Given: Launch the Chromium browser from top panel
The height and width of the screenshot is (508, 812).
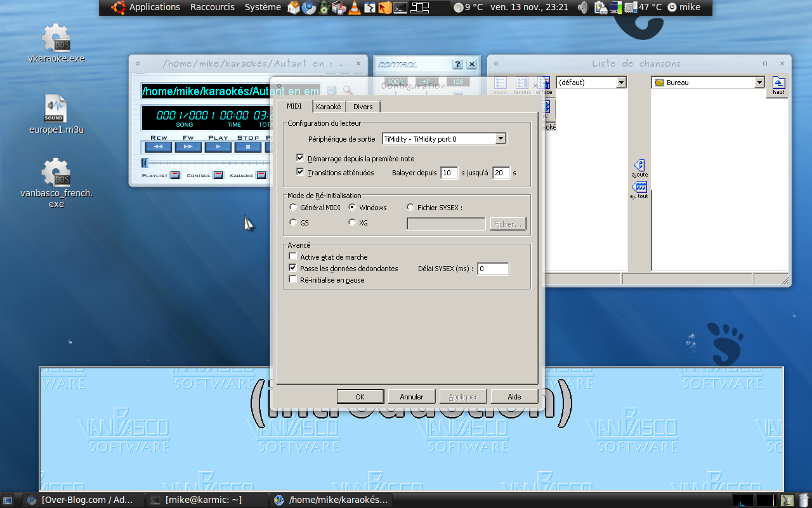Looking at the screenshot, I should coord(309,8).
